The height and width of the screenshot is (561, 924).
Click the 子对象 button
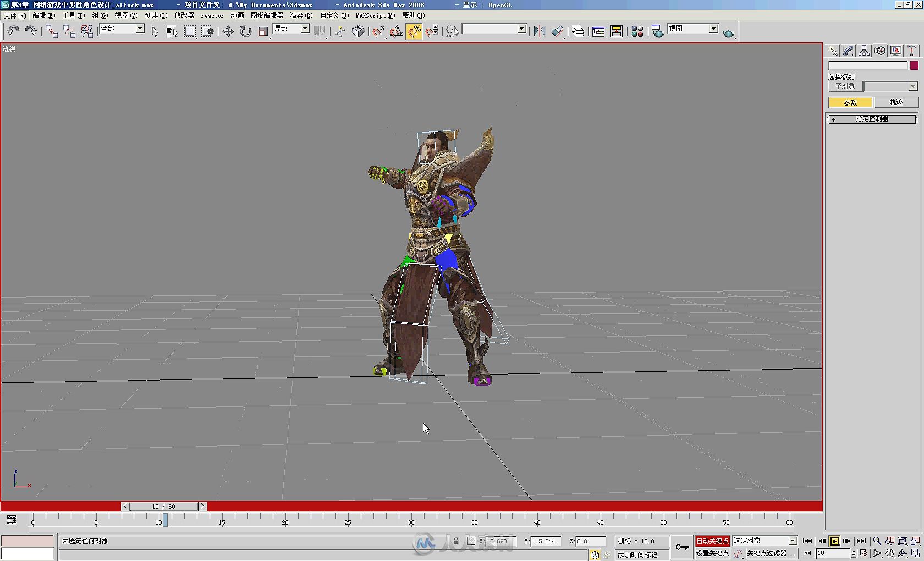[845, 86]
